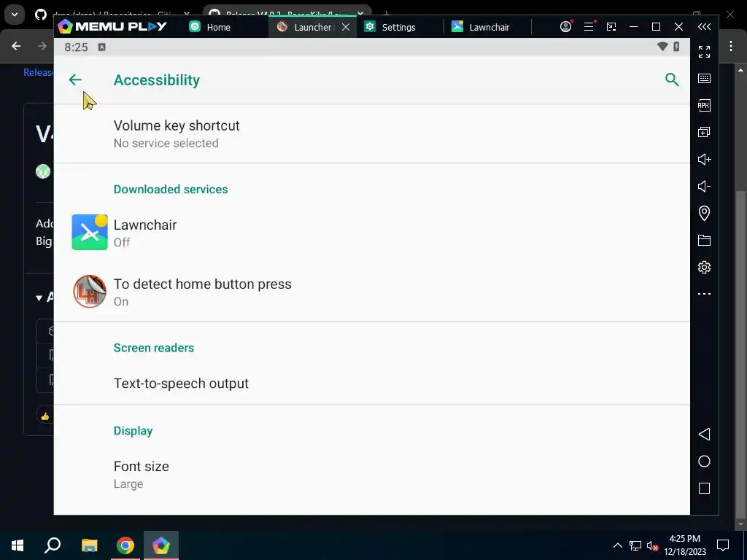747x560 pixels.
Task: Click muted volume tray icon
Action: tap(652, 545)
